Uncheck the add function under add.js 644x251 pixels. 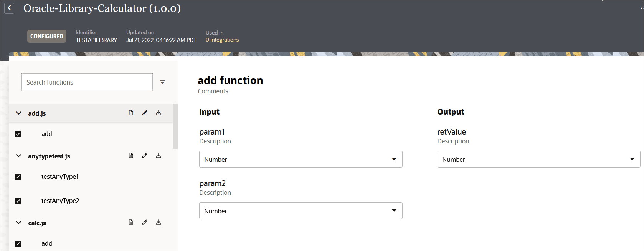(x=18, y=134)
